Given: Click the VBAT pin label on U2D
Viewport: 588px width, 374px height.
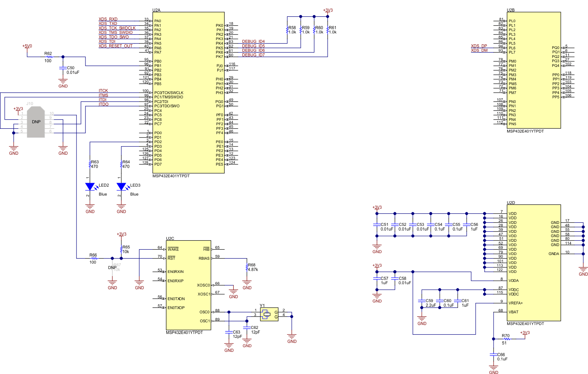Looking at the screenshot, I should click(x=513, y=312).
